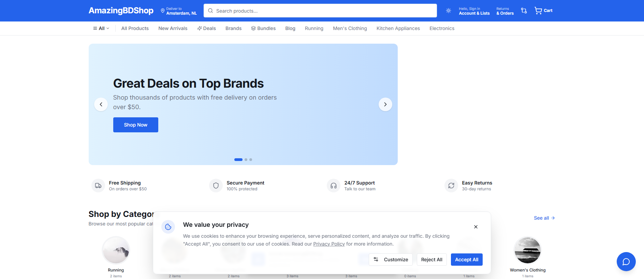Click the Deliver to Amsterdam, NL location
The image size is (644, 279).
179,11
